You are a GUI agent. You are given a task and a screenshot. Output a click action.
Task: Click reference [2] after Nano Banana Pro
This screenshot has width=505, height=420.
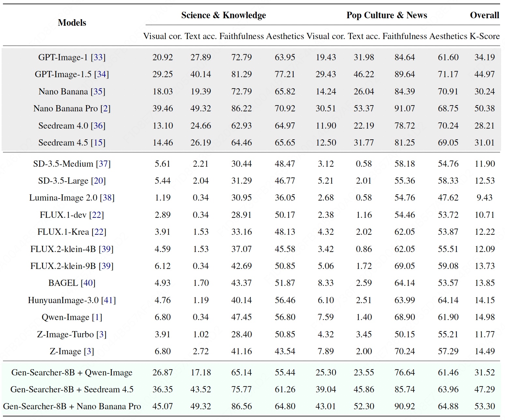tap(106, 108)
